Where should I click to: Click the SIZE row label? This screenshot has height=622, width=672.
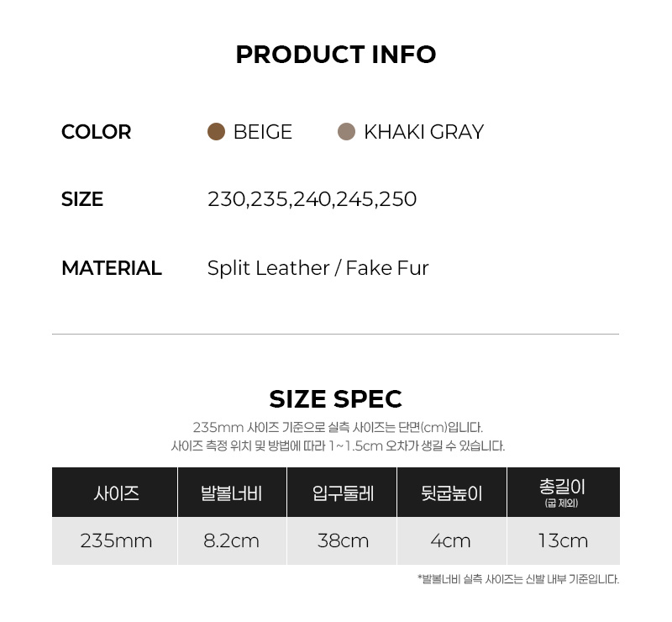pyautogui.click(x=81, y=199)
